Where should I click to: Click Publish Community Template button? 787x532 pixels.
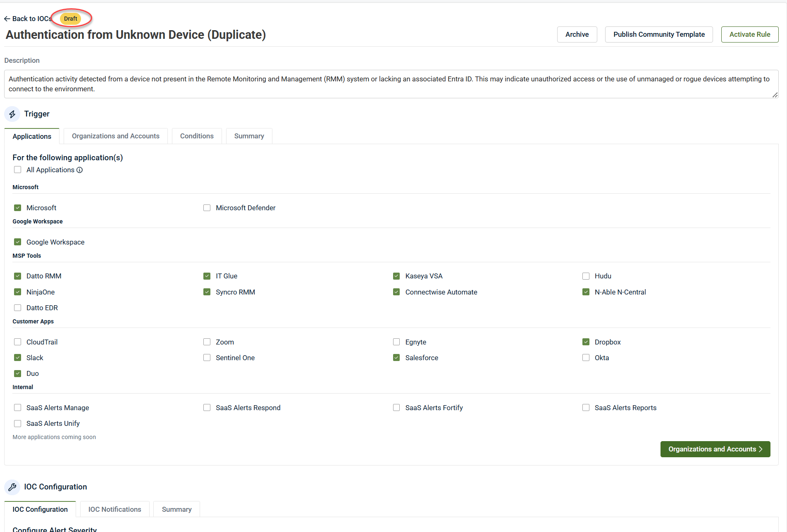(x=659, y=35)
